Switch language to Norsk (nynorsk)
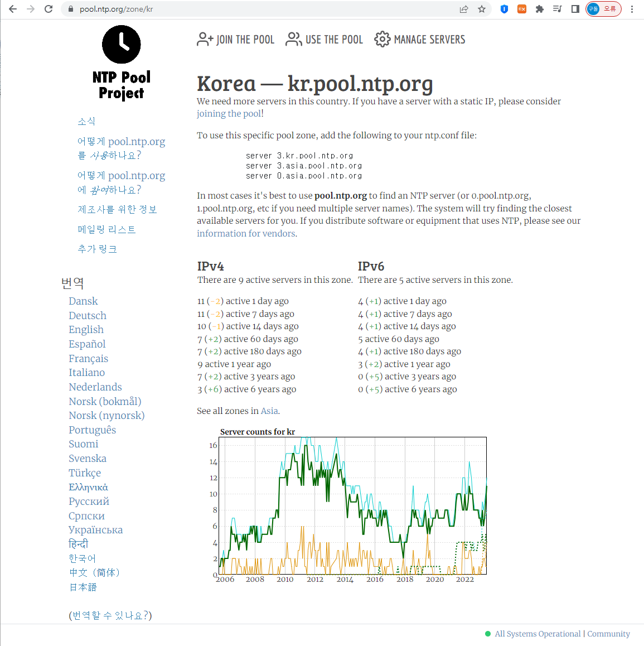 pos(106,415)
